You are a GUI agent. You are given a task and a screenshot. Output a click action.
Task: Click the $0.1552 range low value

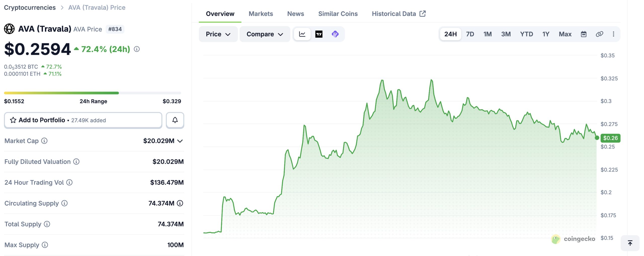[x=14, y=101]
